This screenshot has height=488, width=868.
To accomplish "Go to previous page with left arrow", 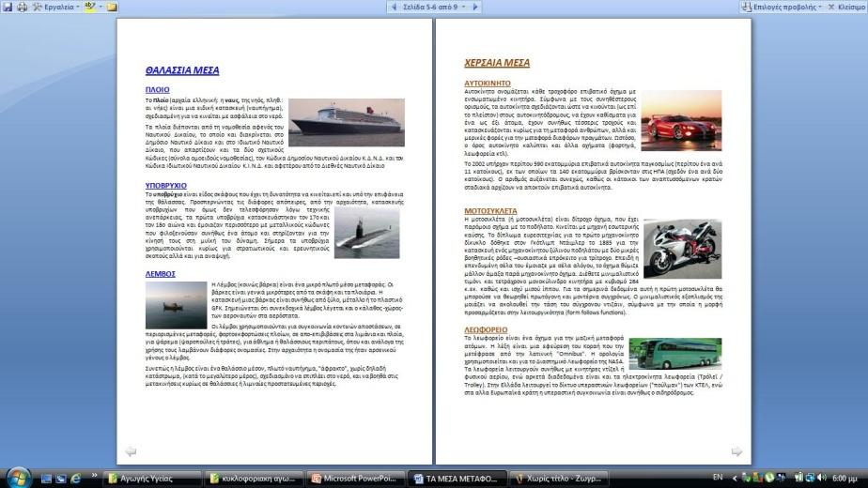I will pos(394,7).
